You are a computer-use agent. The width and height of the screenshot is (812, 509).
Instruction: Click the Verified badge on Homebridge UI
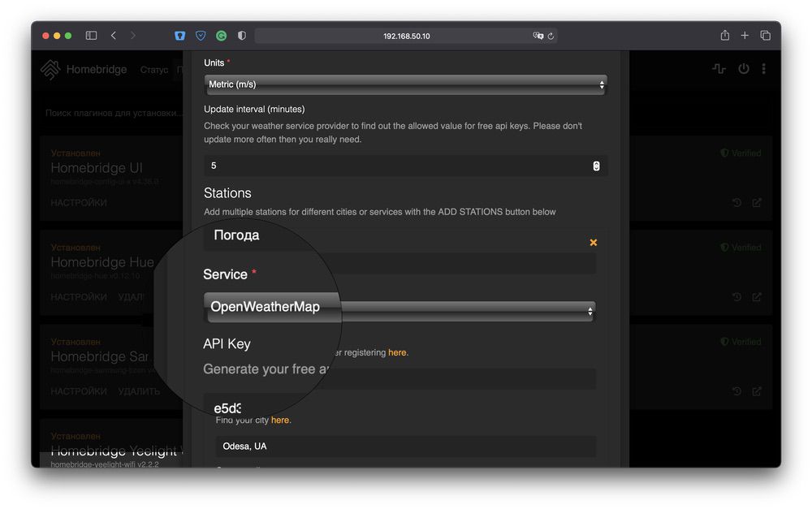click(741, 153)
